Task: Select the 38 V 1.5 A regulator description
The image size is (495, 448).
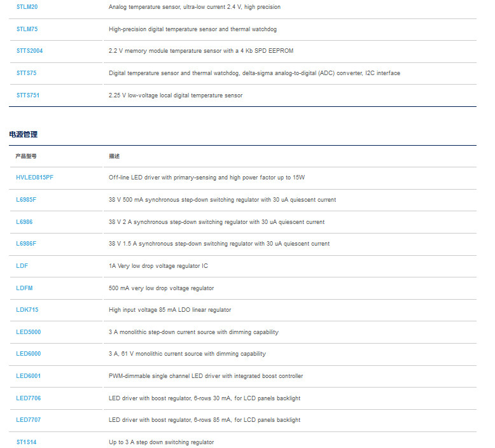Action: point(219,244)
